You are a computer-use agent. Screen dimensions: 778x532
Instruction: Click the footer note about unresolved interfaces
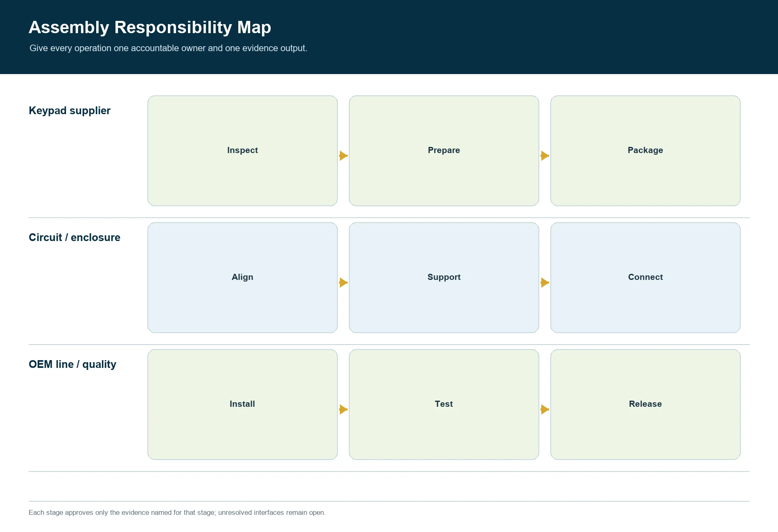pyautogui.click(x=177, y=513)
